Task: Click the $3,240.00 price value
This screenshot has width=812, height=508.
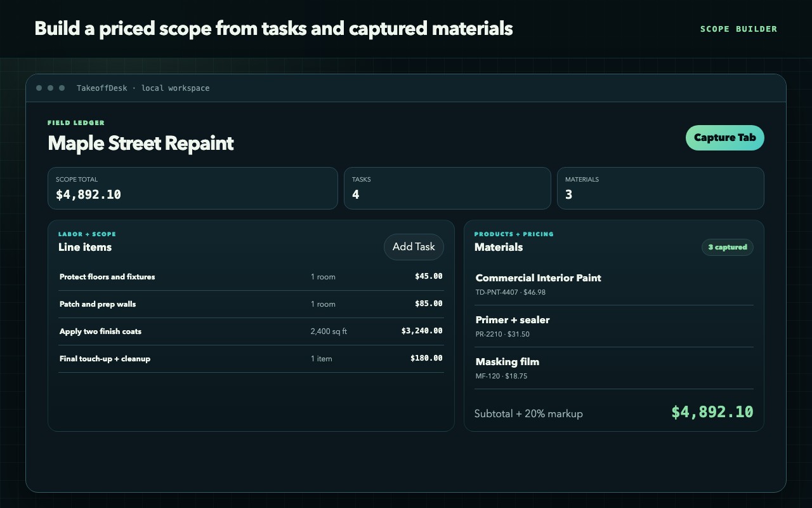Action: coord(422,331)
